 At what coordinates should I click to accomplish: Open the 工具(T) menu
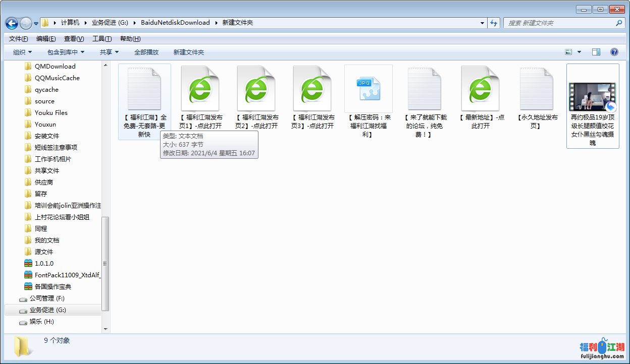click(101, 39)
